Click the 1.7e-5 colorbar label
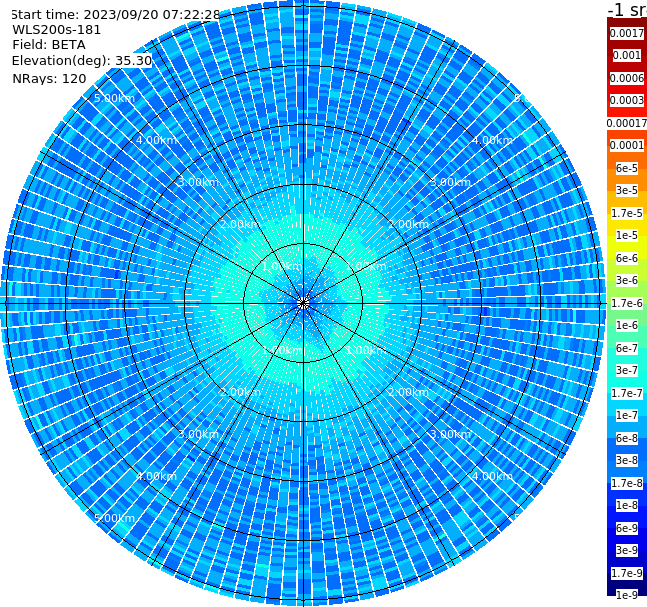 click(x=627, y=213)
